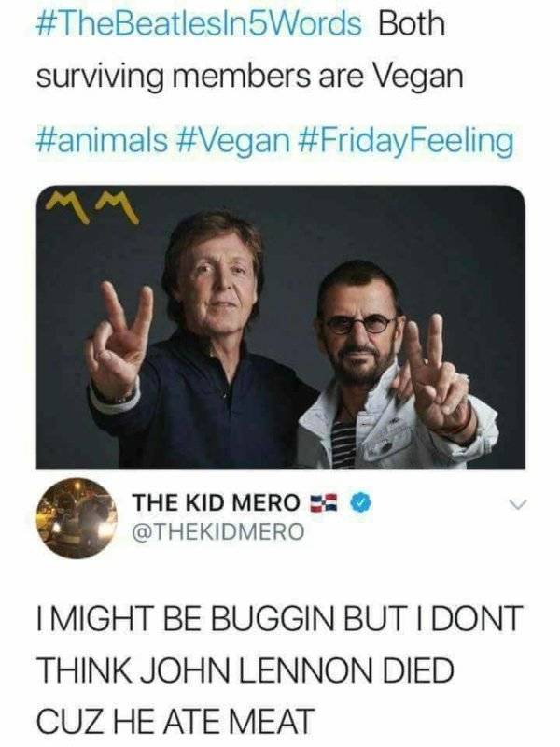
Task: Open the embedded photo of two men
Action: (x=280, y=327)
